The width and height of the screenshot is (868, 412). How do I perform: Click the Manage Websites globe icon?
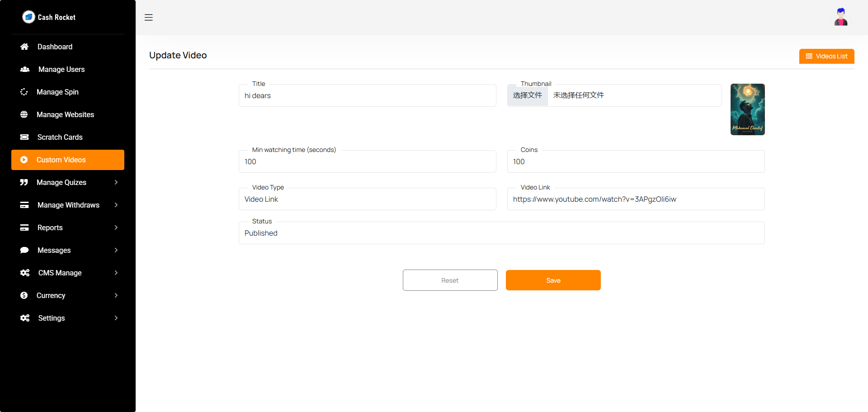(24, 114)
